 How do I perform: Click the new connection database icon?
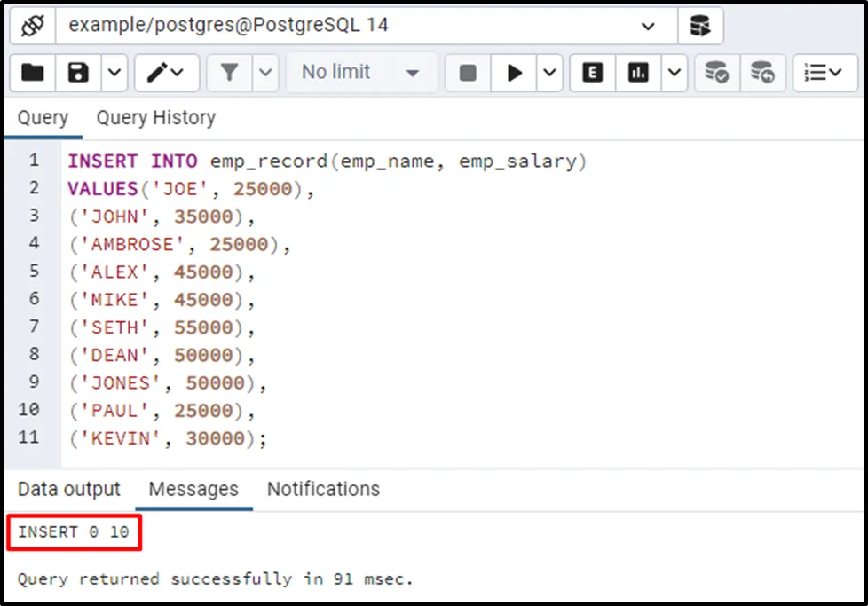[x=699, y=26]
